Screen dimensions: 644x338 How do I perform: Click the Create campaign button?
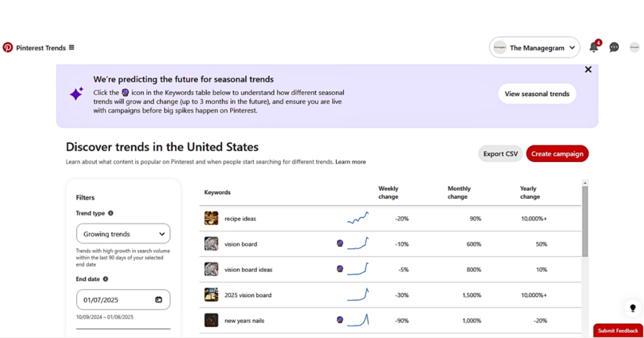point(557,154)
